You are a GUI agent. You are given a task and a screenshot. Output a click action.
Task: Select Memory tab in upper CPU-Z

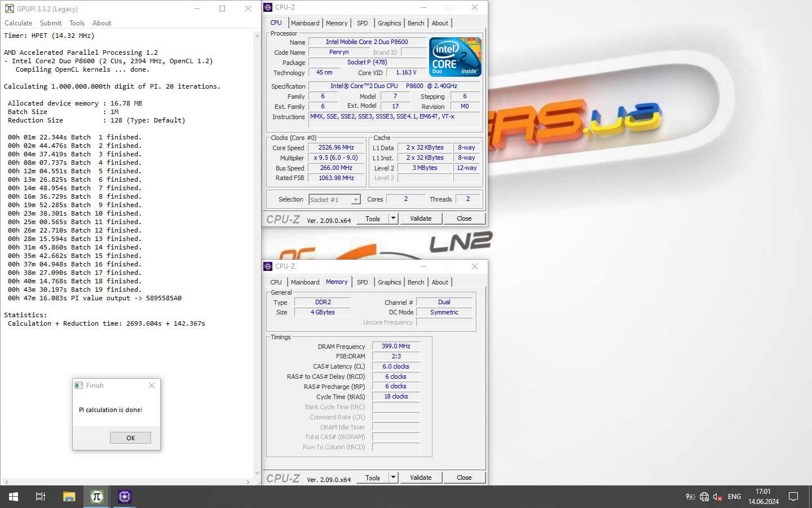coord(337,23)
